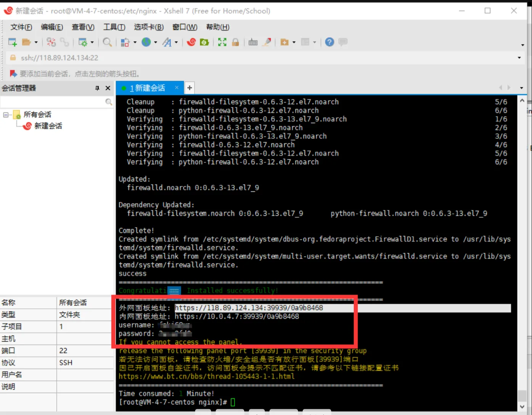Close the session manager panel
Image resolution: width=532 pixels, height=415 pixels.
point(108,88)
